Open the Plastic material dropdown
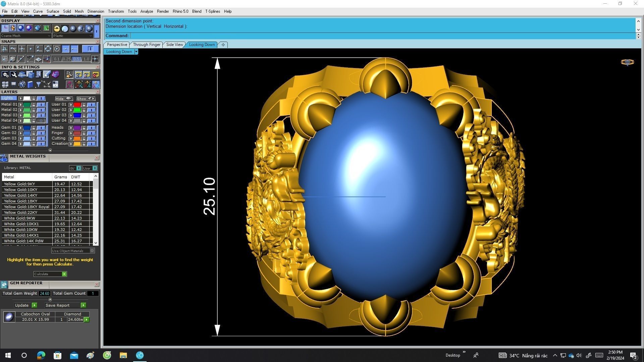Screen dimensions: 644x362 (73, 36)
